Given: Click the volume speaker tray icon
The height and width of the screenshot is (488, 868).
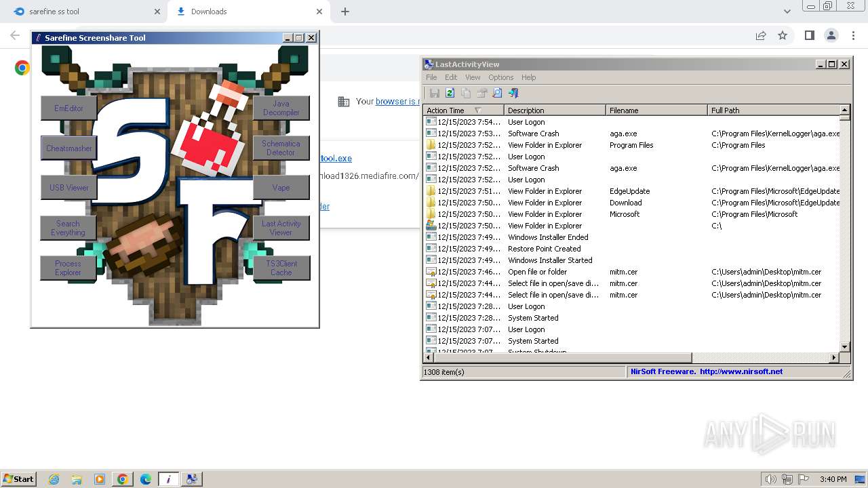Looking at the screenshot, I should point(770,479).
